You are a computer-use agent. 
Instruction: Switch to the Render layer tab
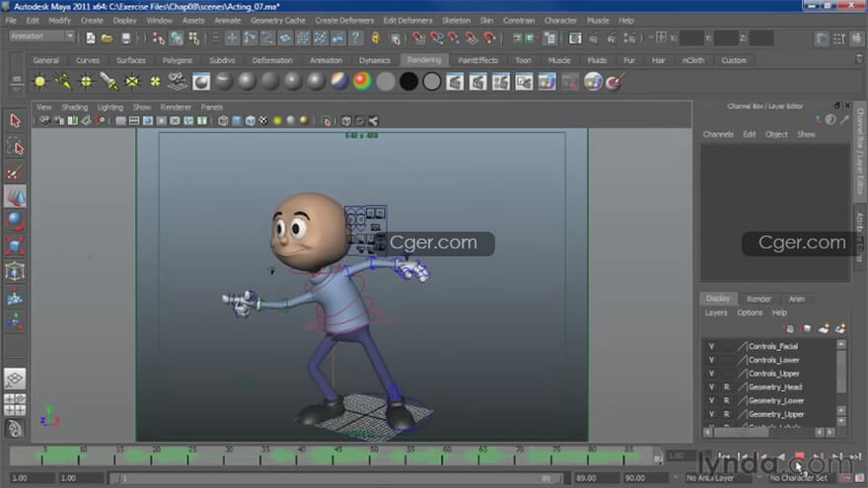point(759,299)
